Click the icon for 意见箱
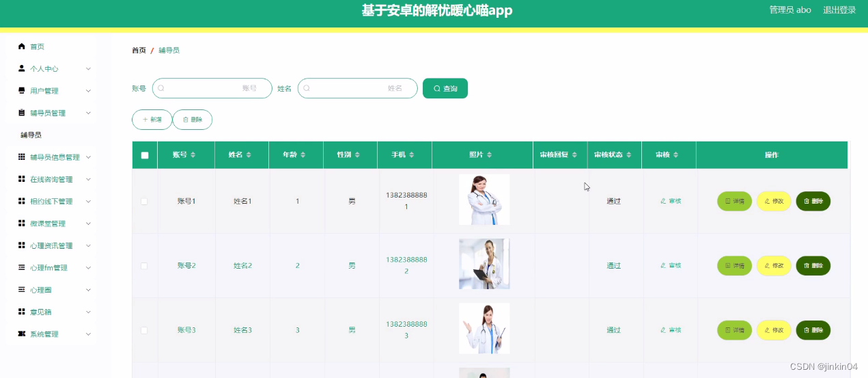 pyautogui.click(x=22, y=312)
